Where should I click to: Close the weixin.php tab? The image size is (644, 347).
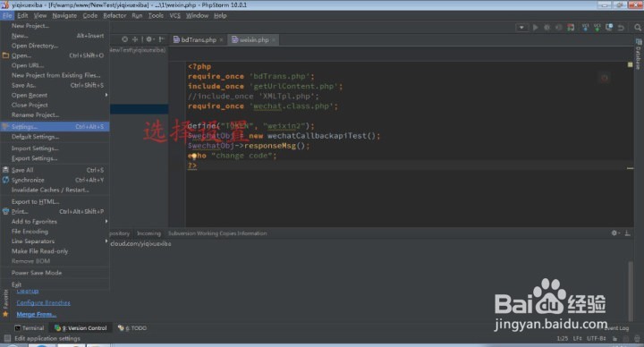click(274, 40)
